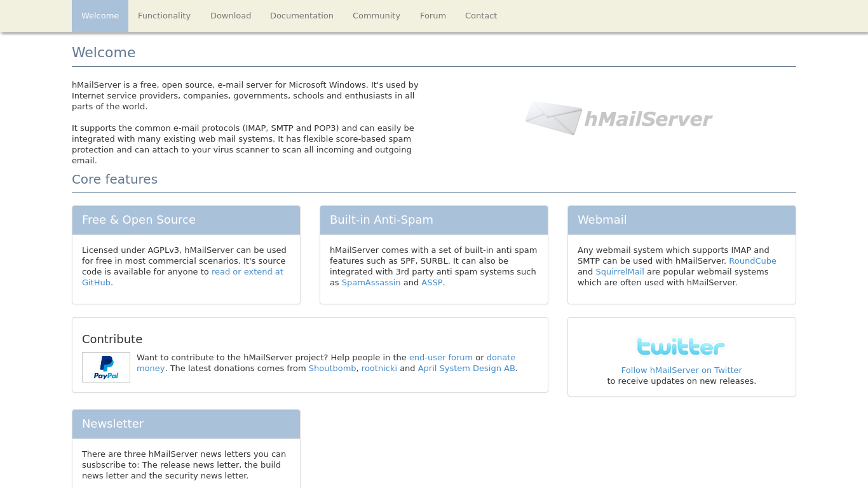Click the paragraph beginning 'hMailServer is a free'
The height and width of the screenshot is (488, 868).
point(245,96)
